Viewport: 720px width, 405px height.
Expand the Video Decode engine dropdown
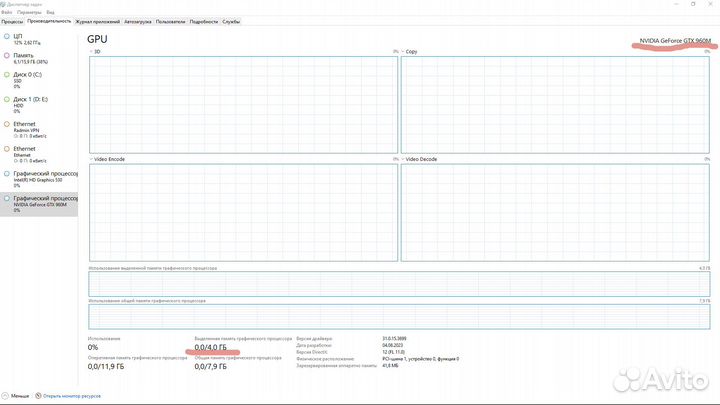(x=404, y=159)
